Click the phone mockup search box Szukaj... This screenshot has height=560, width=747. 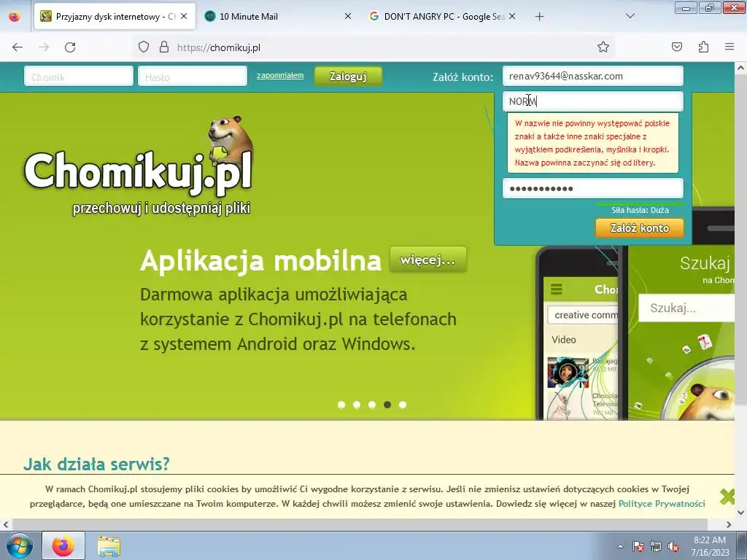pos(686,308)
